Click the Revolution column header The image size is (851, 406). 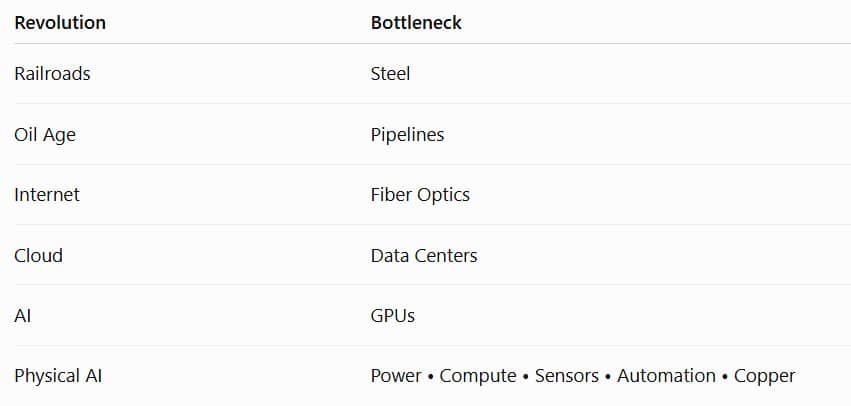pyautogui.click(x=60, y=23)
